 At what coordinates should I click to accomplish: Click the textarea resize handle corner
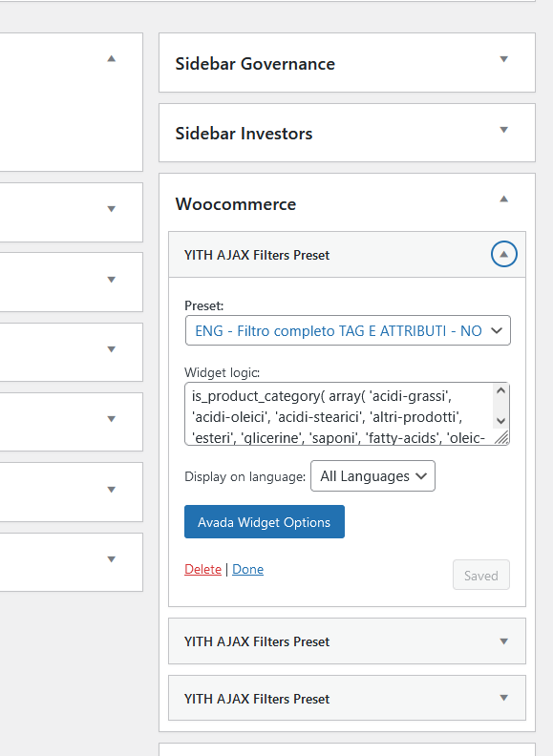click(502, 437)
